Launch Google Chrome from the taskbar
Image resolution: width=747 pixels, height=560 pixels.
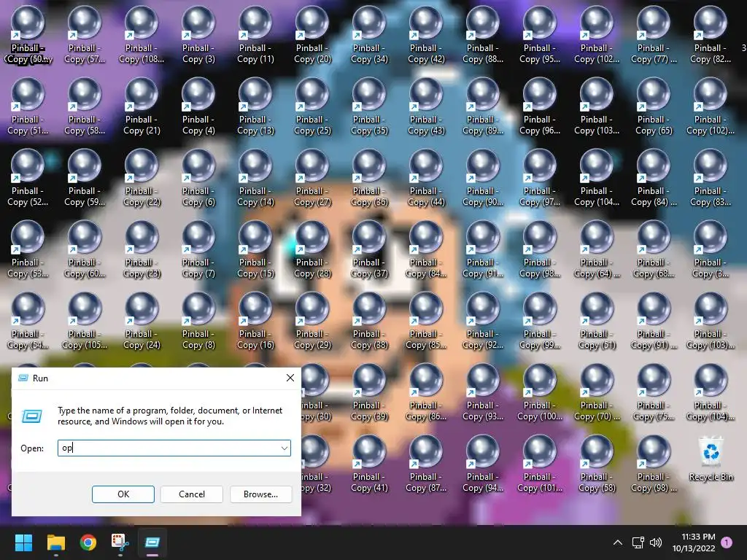point(88,542)
